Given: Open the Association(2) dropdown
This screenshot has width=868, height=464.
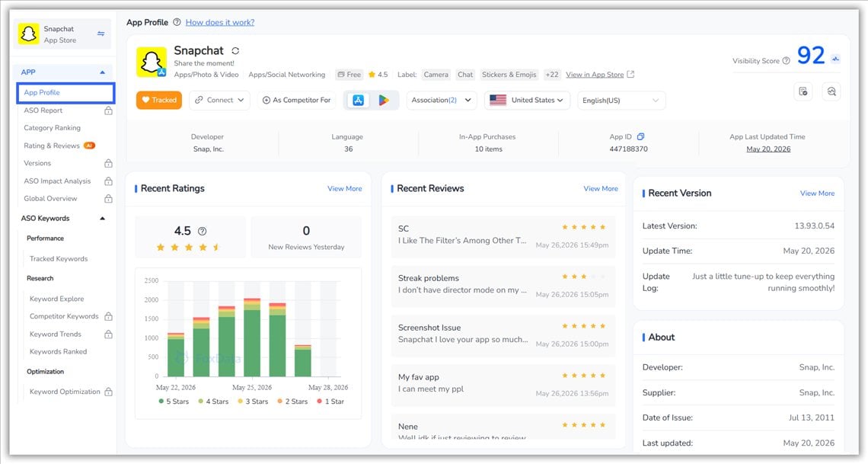Looking at the screenshot, I should (x=441, y=101).
